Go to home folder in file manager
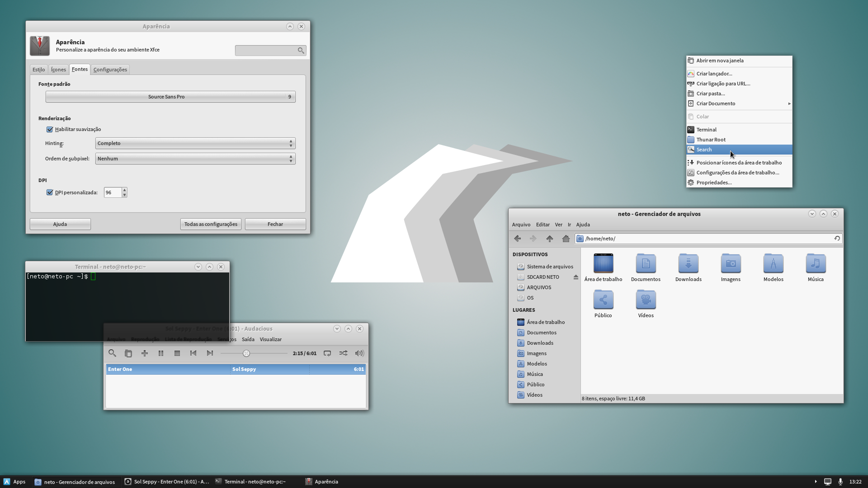This screenshot has width=868, height=488. coord(566,239)
